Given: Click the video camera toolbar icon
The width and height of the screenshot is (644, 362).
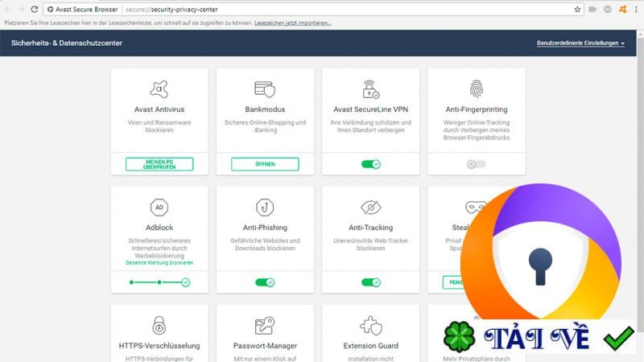Looking at the screenshot, I should coord(592,9).
